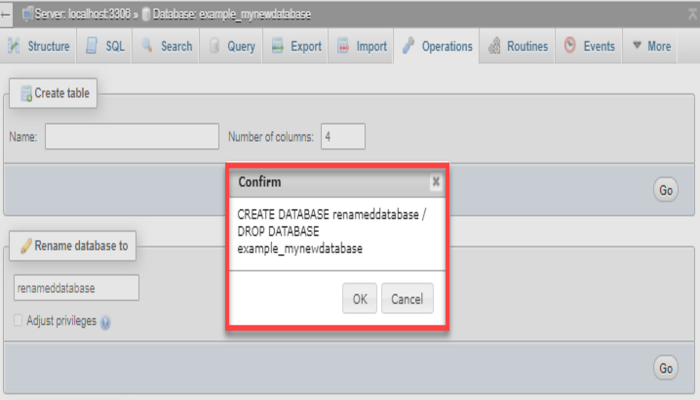Focus the table Name input field
This screenshot has width=700, height=400.
pyautogui.click(x=131, y=136)
